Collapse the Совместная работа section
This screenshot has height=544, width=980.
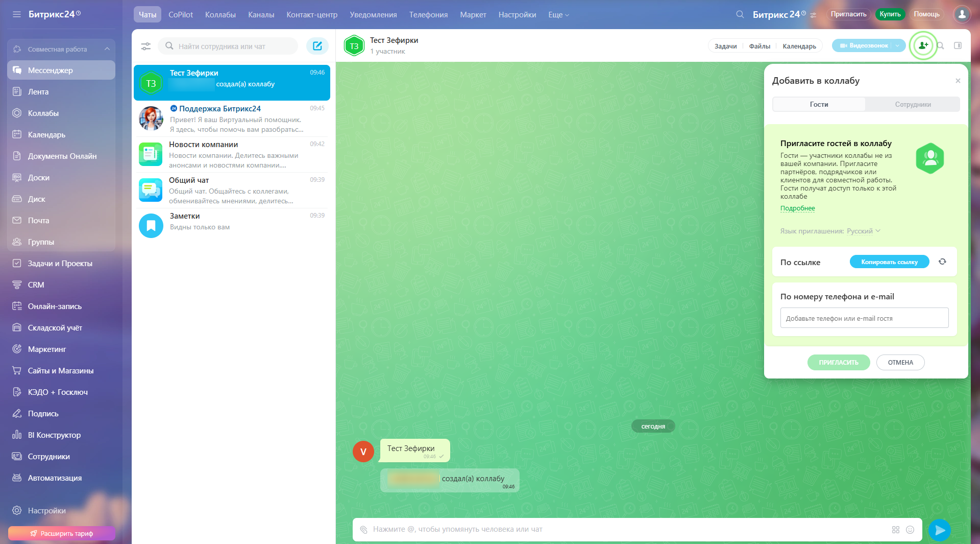tap(107, 49)
